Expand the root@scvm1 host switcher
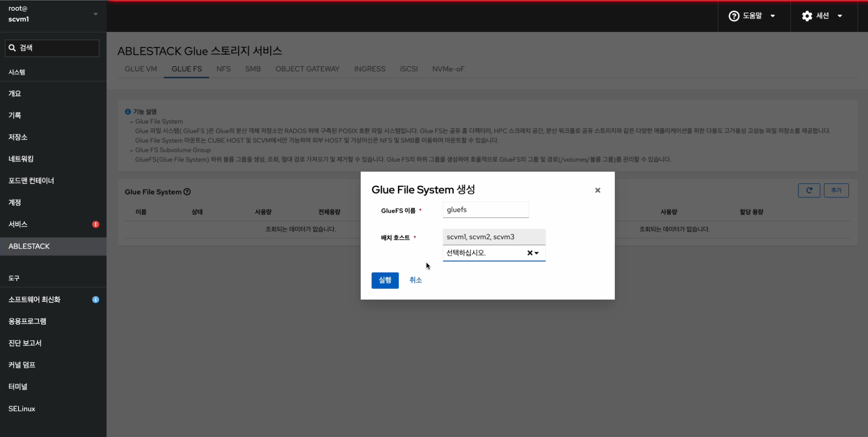This screenshot has height=437, width=868. [x=95, y=14]
